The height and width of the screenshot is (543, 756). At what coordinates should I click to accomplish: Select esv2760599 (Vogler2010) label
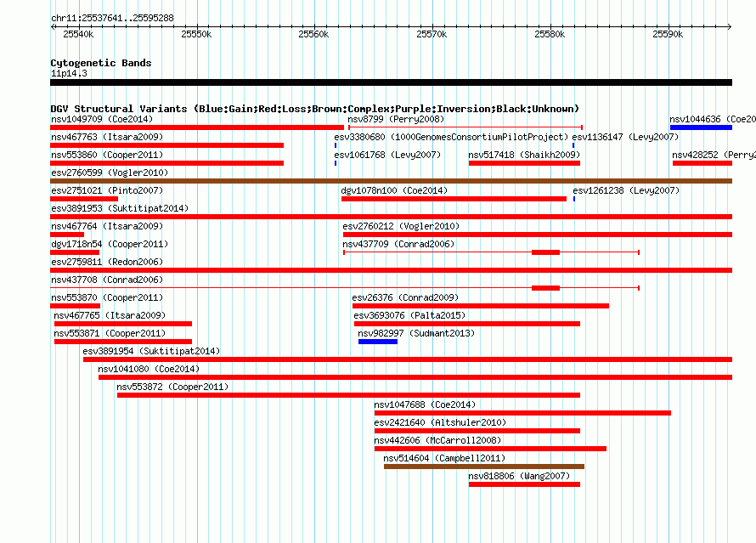(110, 173)
